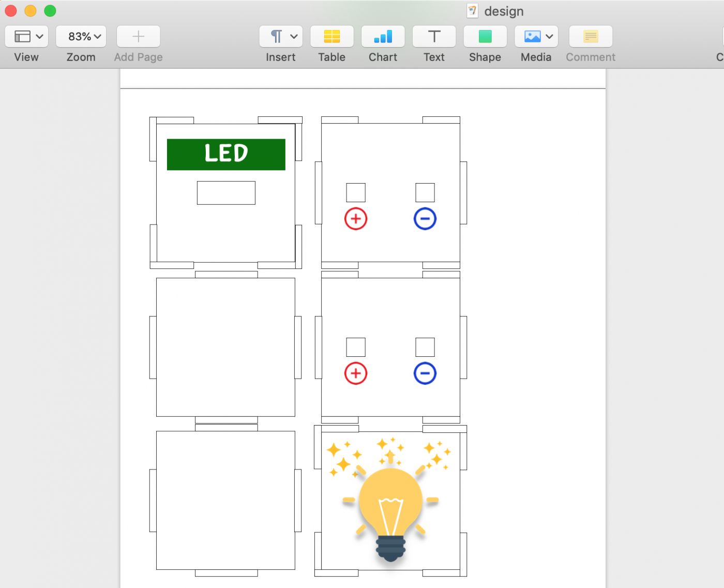
Task: Click the top blue minus circle
Action: pos(425,219)
